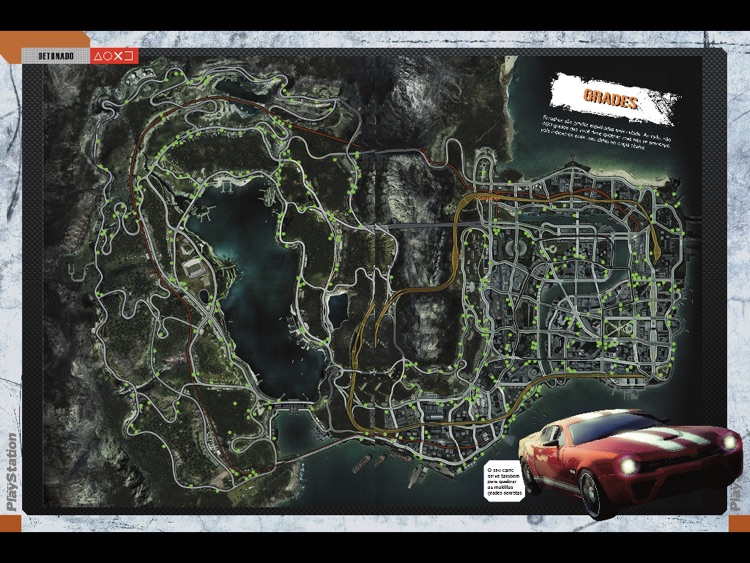
Task: Click the vertical PlayStation logo on the left margin
Action: pyautogui.click(x=12, y=471)
